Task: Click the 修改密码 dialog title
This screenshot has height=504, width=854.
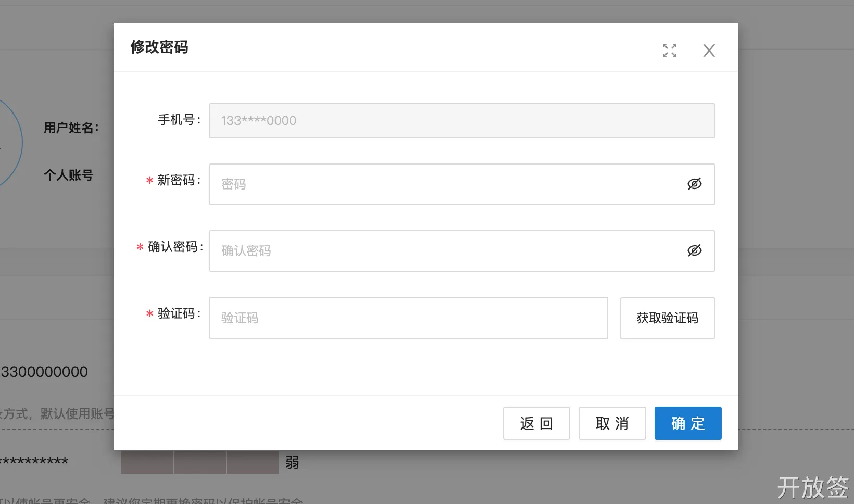Action: (x=159, y=47)
